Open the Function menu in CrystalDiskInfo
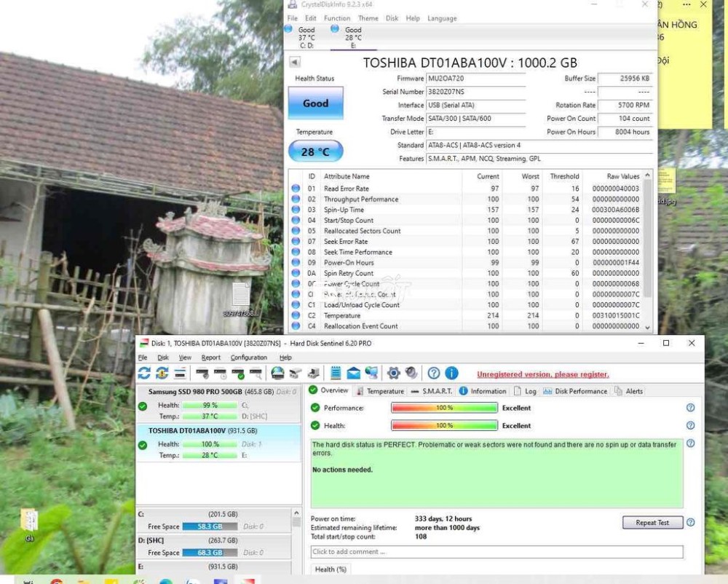This screenshot has height=584, width=728. coord(337,18)
